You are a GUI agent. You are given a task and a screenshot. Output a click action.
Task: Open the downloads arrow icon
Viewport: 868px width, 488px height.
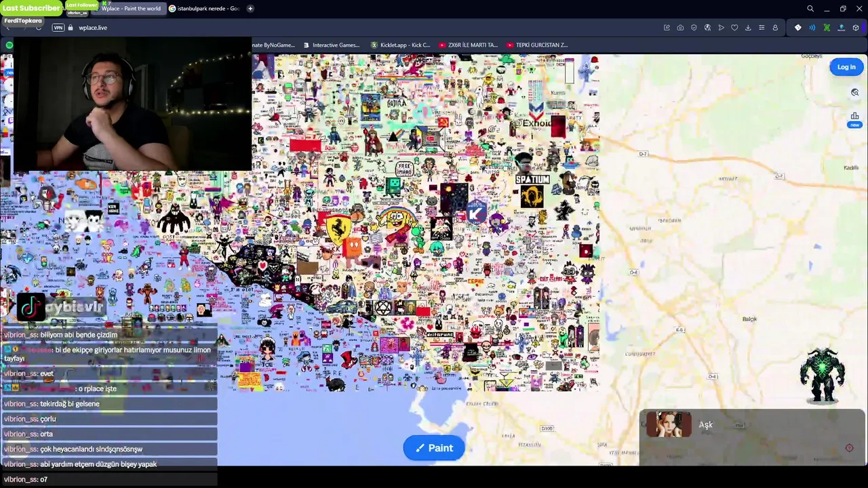[748, 28]
